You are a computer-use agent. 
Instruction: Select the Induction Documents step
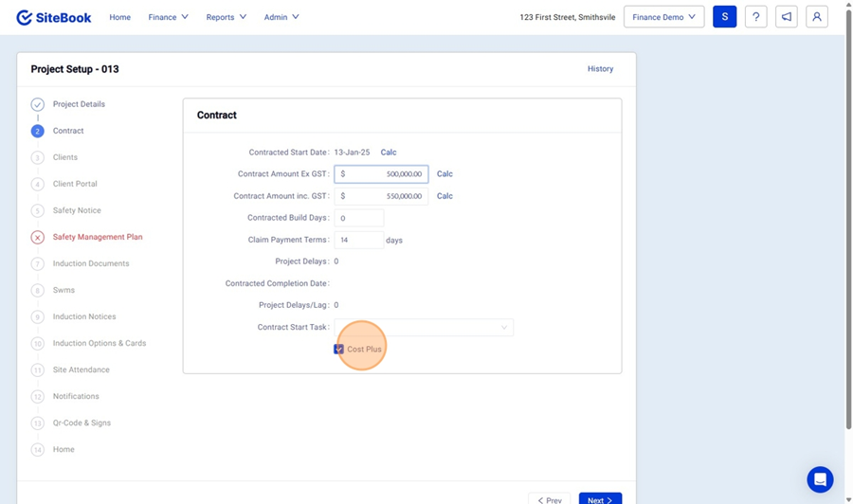tap(91, 263)
